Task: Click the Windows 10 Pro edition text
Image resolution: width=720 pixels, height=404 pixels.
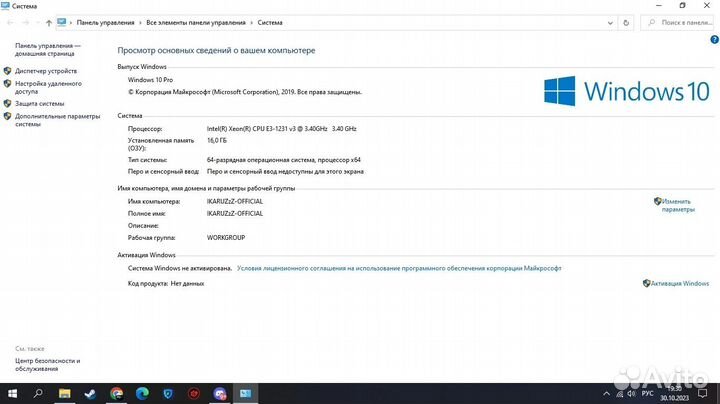Action: pyautogui.click(x=151, y=80)
